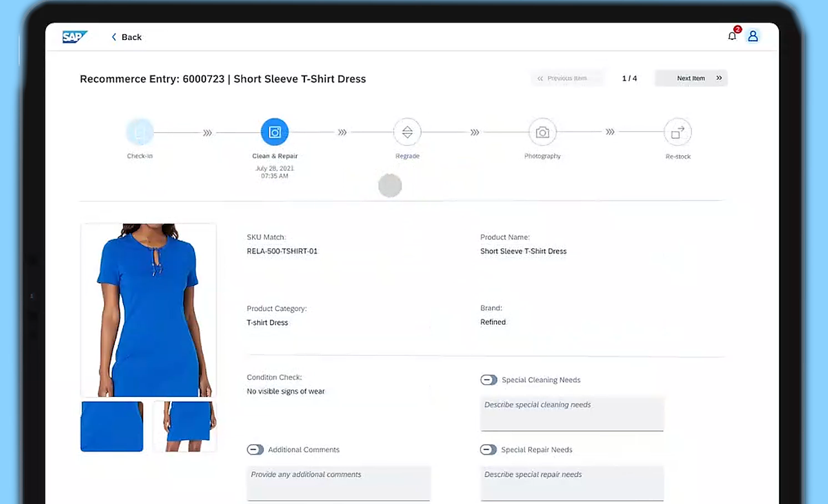Open the notifications bell

(x=732, y=36)
